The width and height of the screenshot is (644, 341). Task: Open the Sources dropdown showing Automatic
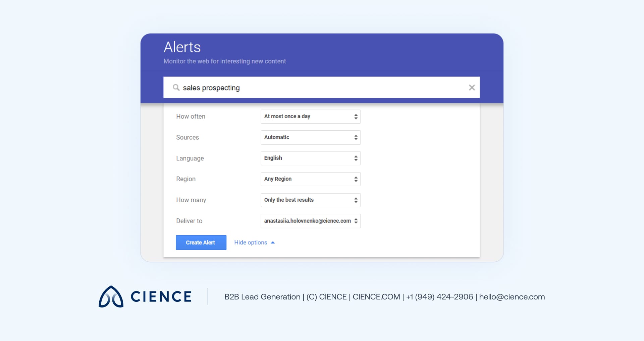tap(310, 137)
